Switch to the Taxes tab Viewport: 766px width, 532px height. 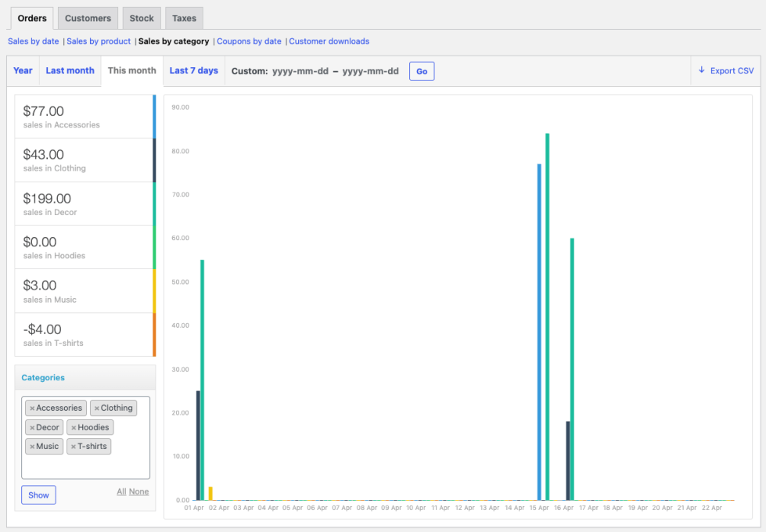[184, 18]
